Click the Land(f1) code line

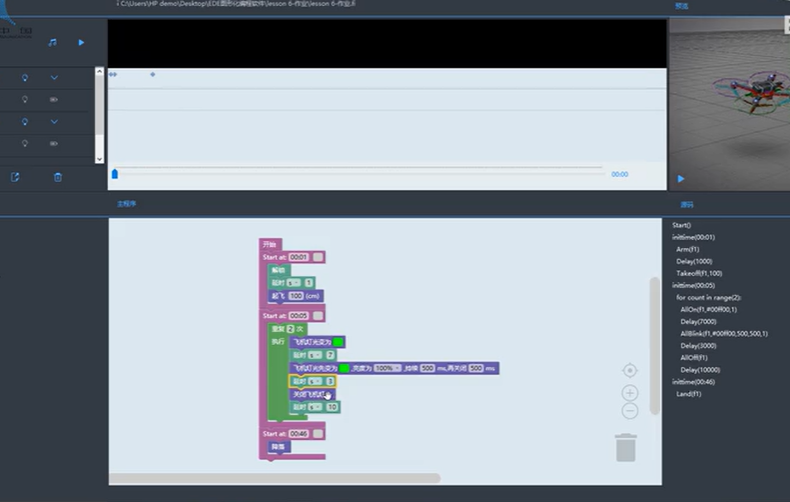click(689, 394)
